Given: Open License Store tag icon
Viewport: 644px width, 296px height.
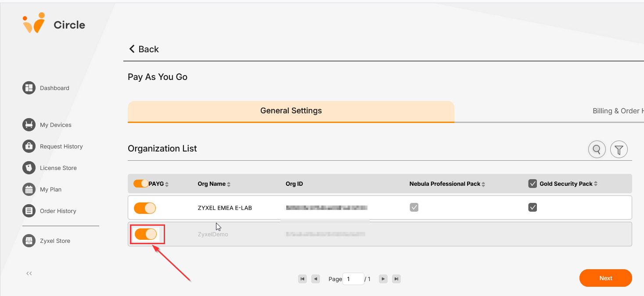Looking at the screenshot, I should tap(29, 168).
